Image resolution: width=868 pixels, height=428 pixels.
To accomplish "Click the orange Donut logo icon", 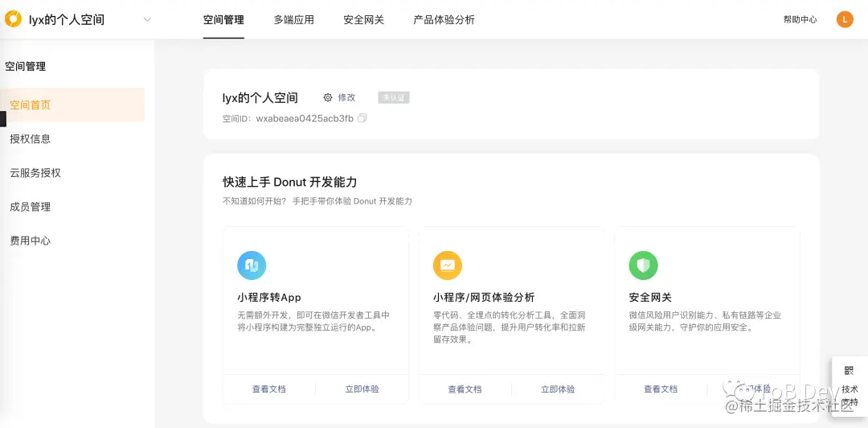I will (14, 19).
